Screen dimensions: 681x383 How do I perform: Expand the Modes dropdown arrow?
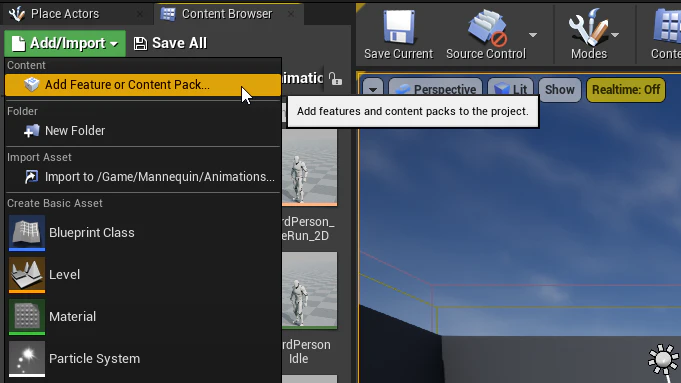click(x=615, y=35)
